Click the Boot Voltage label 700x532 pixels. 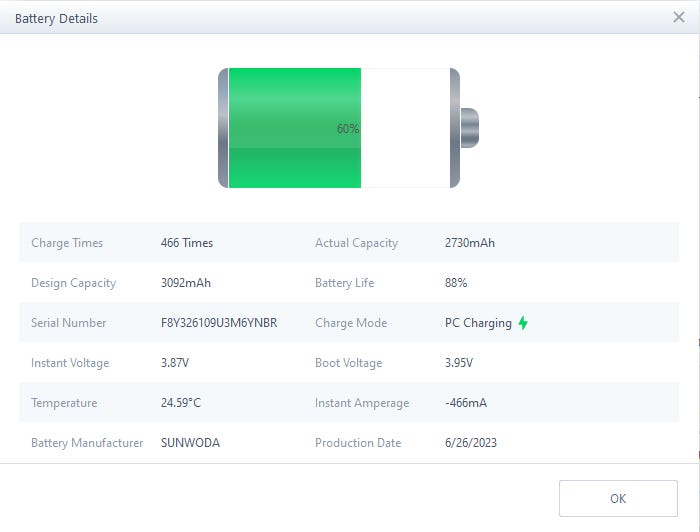[x=349, y=363]
